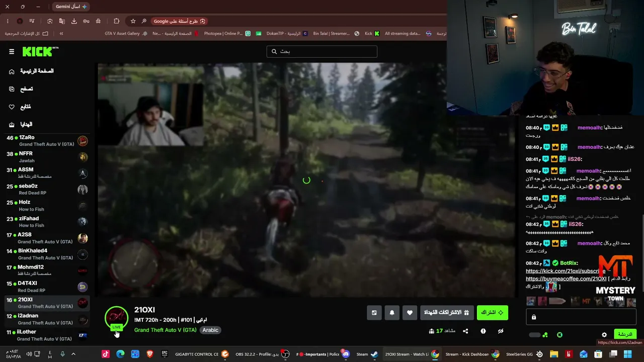Open i2adnan channel in sidebar

pos(48,319)
